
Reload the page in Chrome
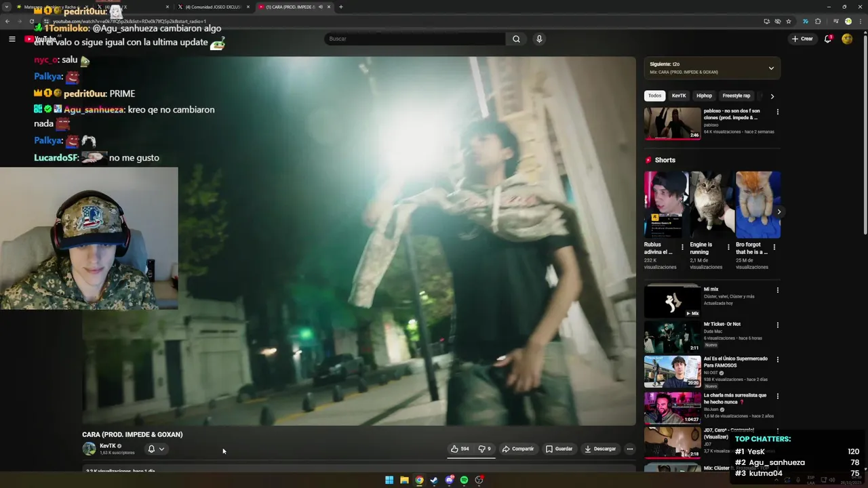(32, 22)
